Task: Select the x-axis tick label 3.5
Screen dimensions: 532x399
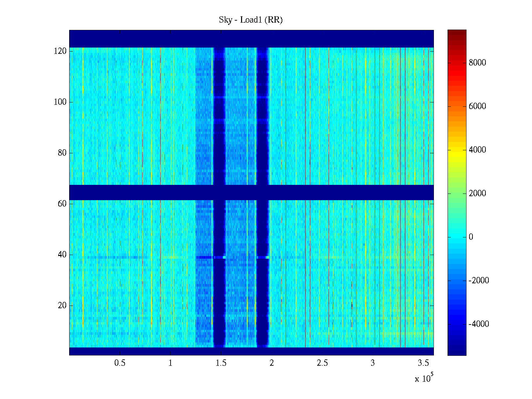Action: [423, 363]
